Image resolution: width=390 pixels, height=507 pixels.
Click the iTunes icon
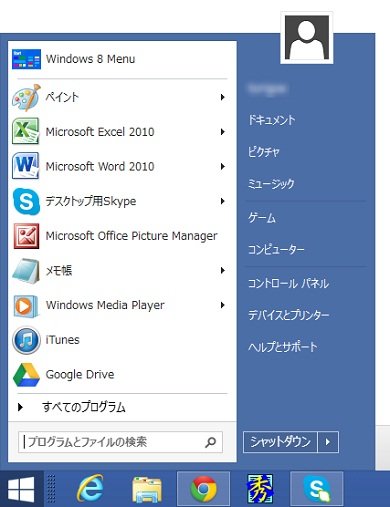[x=26, y=340]
